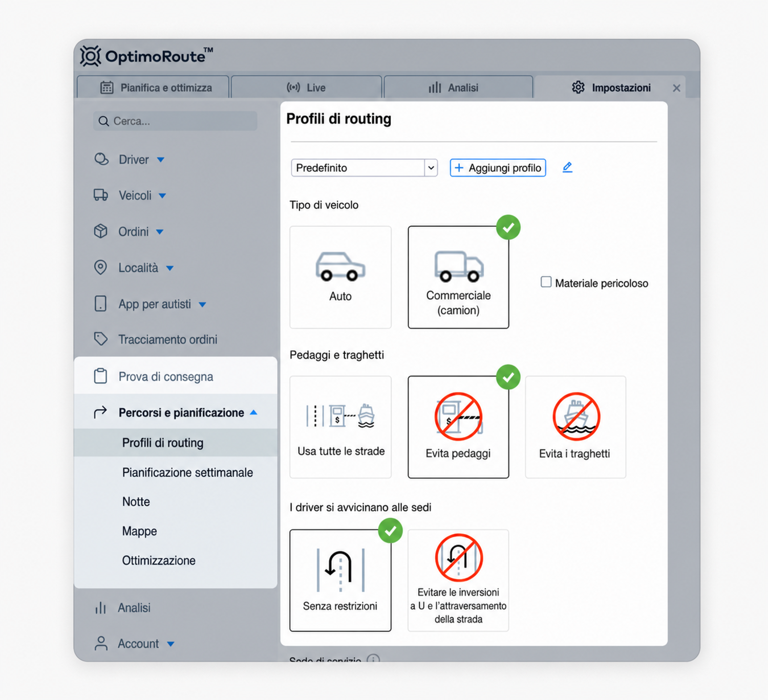This screenshot has height=700, width=768.
Task: Select Evitare le inversioni a U label
Action: coord(458,606)
